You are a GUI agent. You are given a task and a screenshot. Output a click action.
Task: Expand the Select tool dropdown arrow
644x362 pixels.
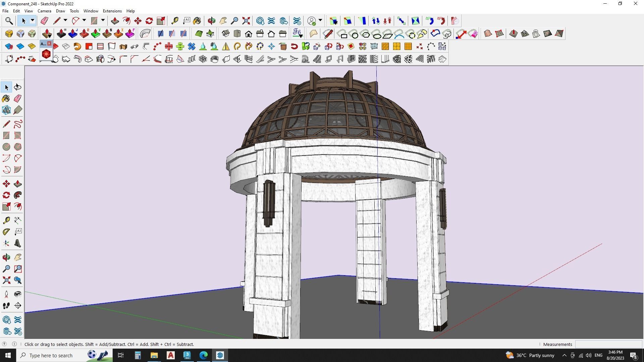pos(33,21)
